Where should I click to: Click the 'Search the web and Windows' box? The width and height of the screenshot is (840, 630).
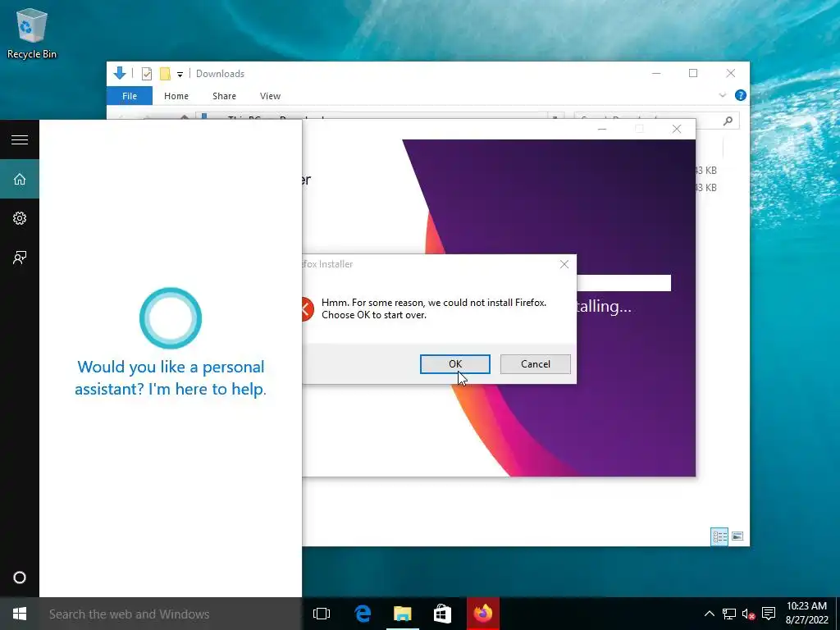point(171,614)
